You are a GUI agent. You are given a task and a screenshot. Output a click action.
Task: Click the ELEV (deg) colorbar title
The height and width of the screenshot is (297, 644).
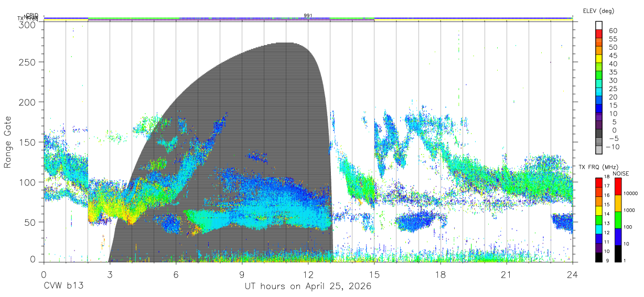tap(599, 10)
